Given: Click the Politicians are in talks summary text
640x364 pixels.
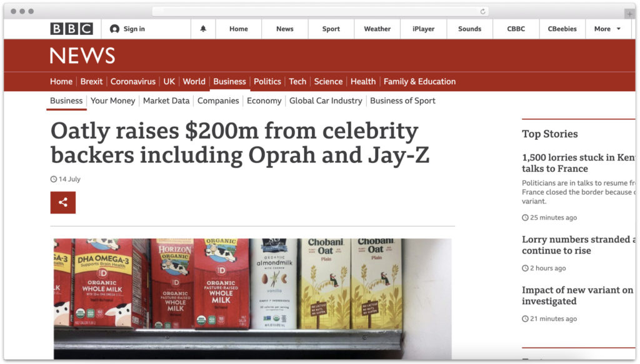Looking at the screenshot, I should (x=578, y=192).
